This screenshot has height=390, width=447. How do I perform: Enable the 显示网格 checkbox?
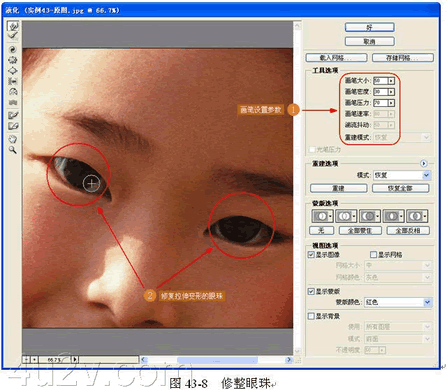[x=373, y=255]
